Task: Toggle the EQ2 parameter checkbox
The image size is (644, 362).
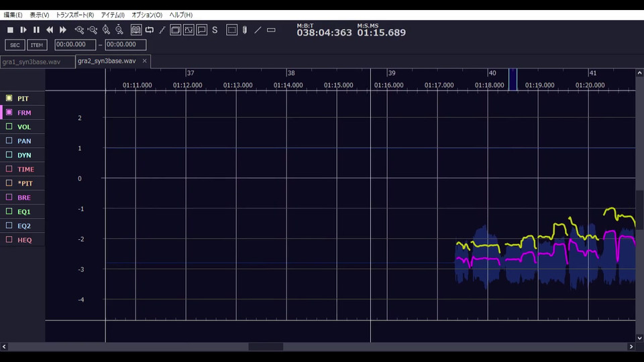Action: tap(9, 225)
